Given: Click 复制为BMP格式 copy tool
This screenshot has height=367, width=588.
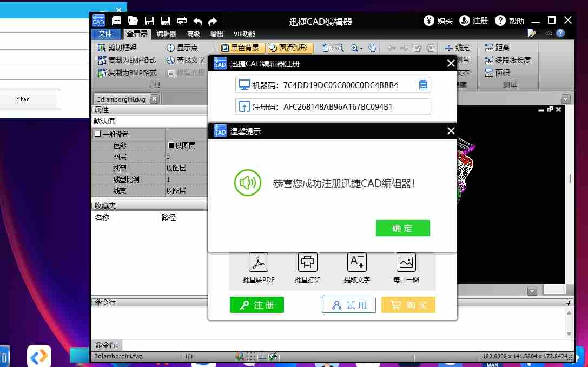Looking at the screenshot, I should pos(127,72).
